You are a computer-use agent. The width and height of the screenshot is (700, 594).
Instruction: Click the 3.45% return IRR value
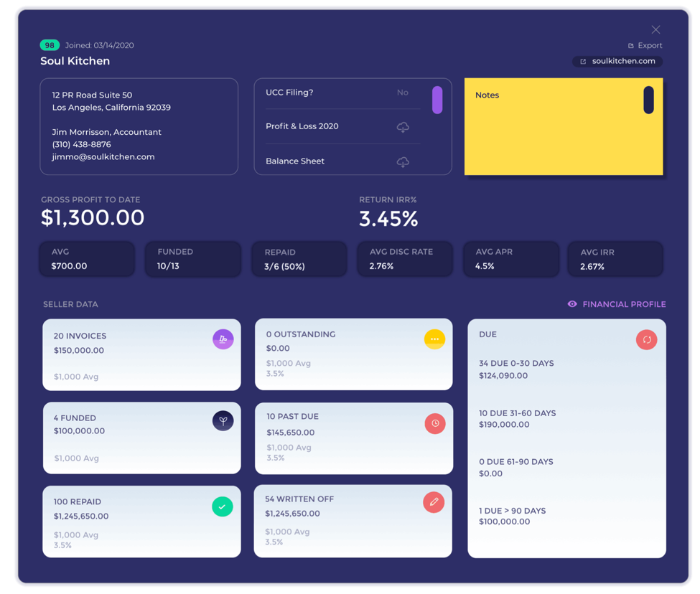(388, 219)
